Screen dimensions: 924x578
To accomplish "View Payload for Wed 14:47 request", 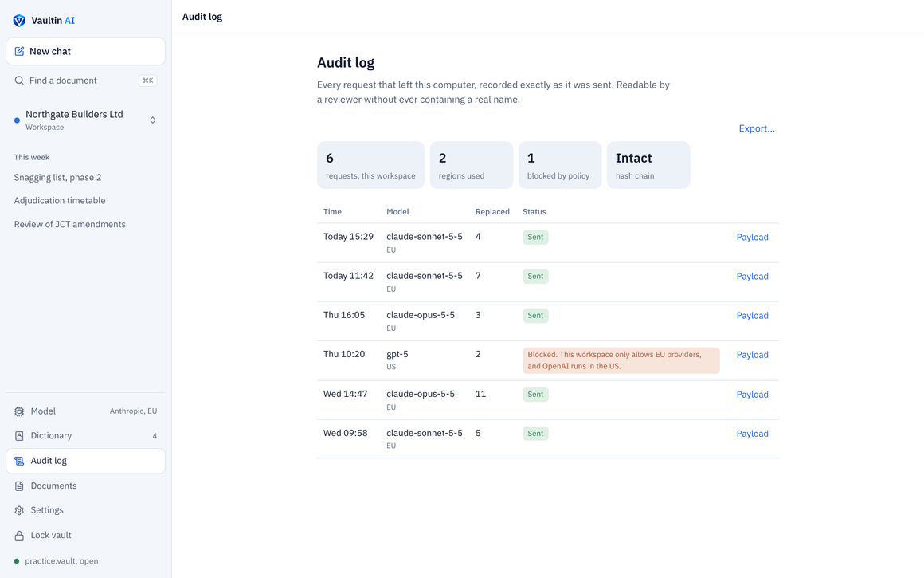I will (x=752, y=395).
